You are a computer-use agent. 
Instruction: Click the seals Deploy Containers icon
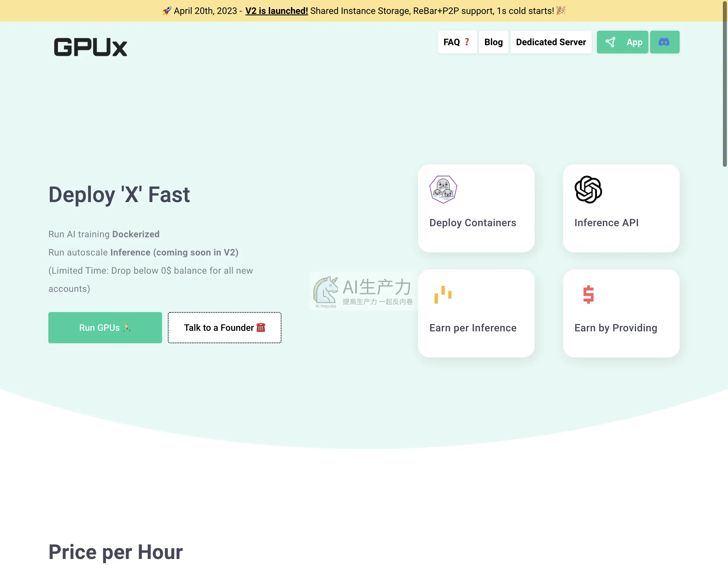tap(443, 189)
